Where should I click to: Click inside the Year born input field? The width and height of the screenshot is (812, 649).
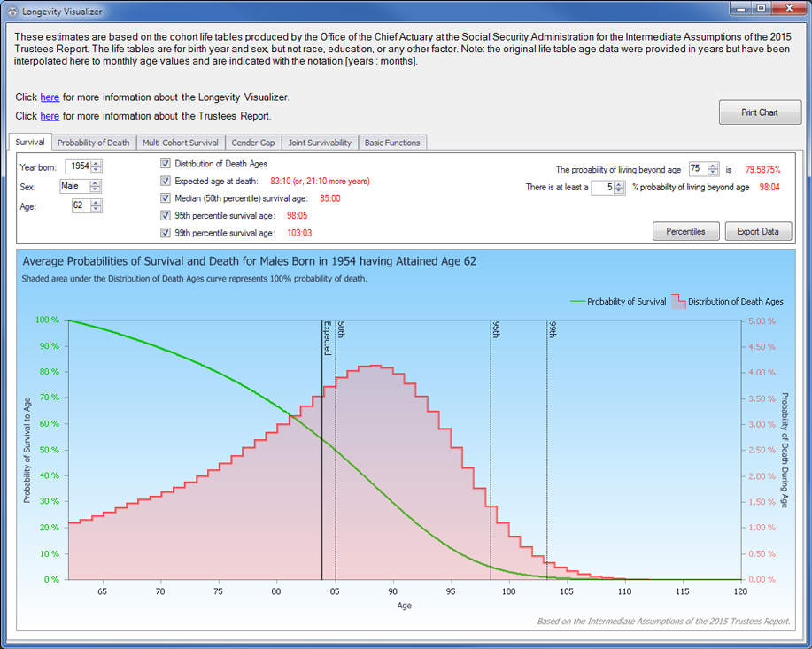[76, 167]
